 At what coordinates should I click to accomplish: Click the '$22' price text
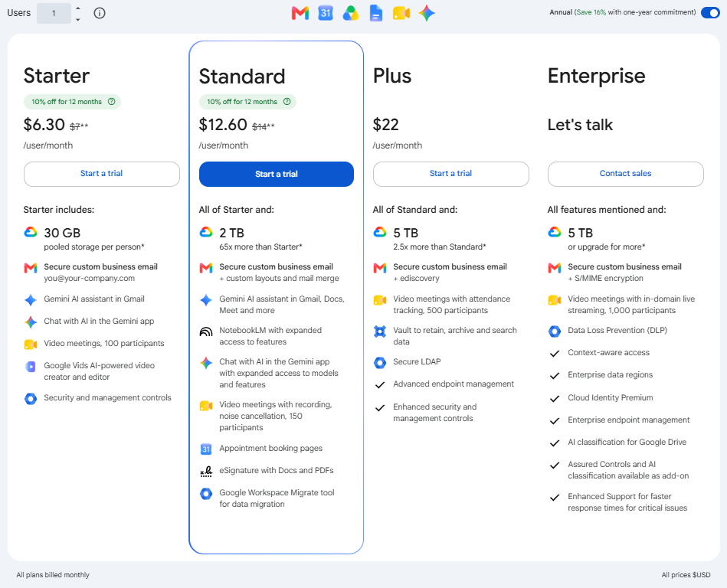coord(386,125)
